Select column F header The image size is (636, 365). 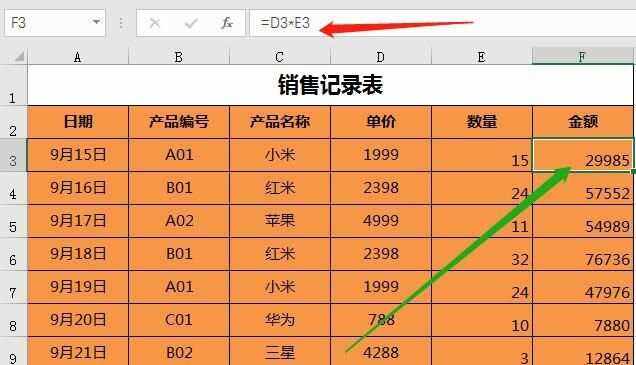[583, 57]
